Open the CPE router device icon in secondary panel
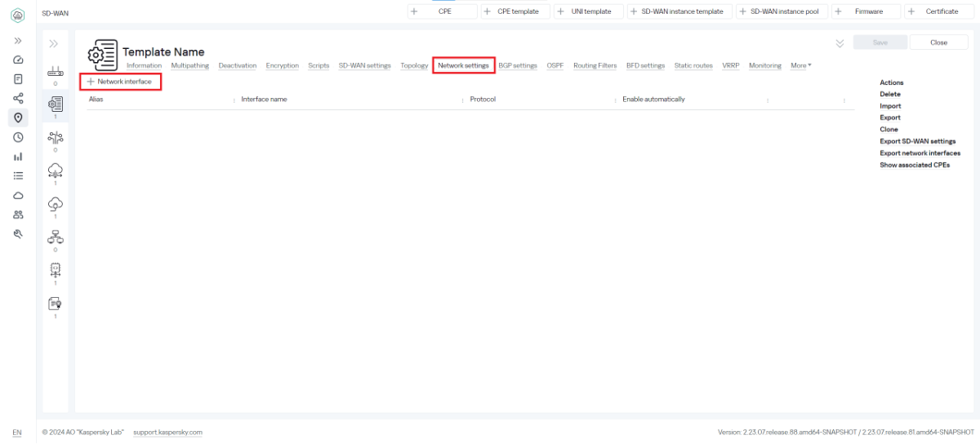Screen dimensions: 980x444 tap(55, 72)
